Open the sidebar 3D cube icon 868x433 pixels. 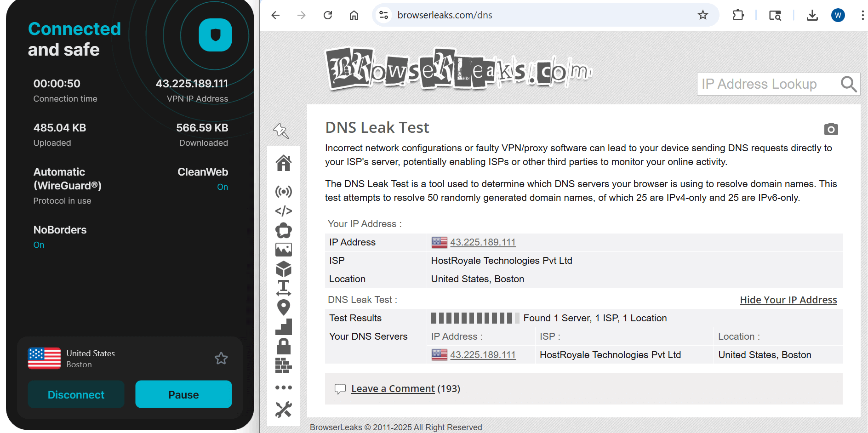(284, 269)
